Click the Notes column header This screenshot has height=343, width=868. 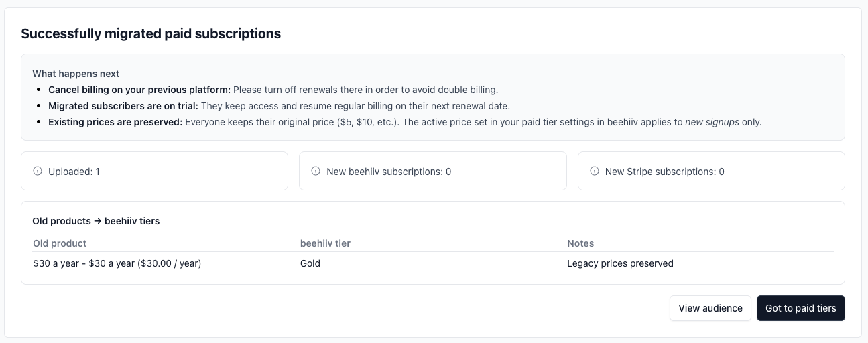pyautogui.click(x=580, y=243)
